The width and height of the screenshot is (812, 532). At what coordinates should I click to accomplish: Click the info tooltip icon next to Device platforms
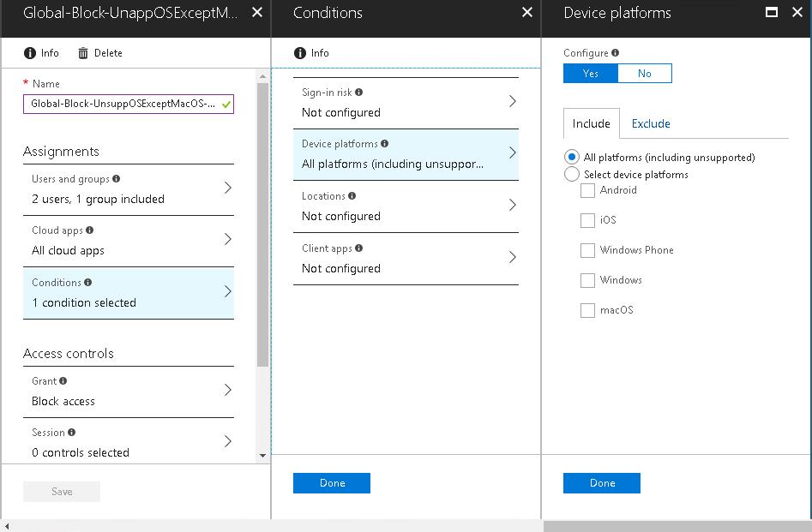coord(384,143)
